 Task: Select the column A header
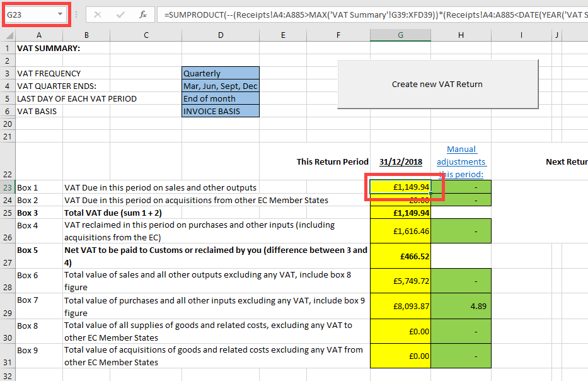tap(38, 35)
